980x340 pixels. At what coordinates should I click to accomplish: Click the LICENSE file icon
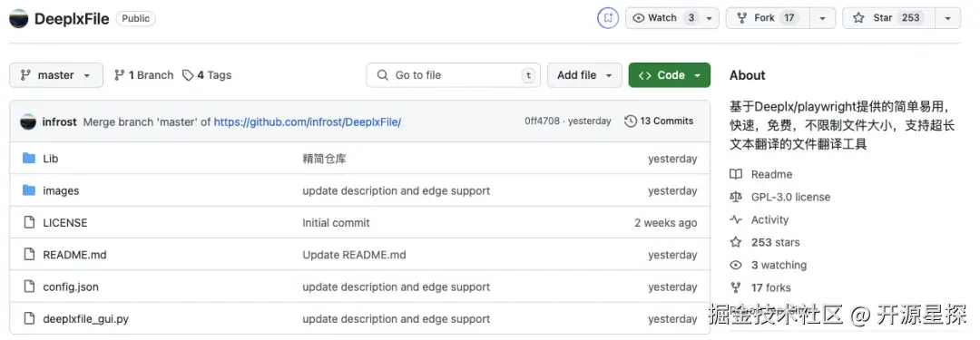[x=29, y=222]
